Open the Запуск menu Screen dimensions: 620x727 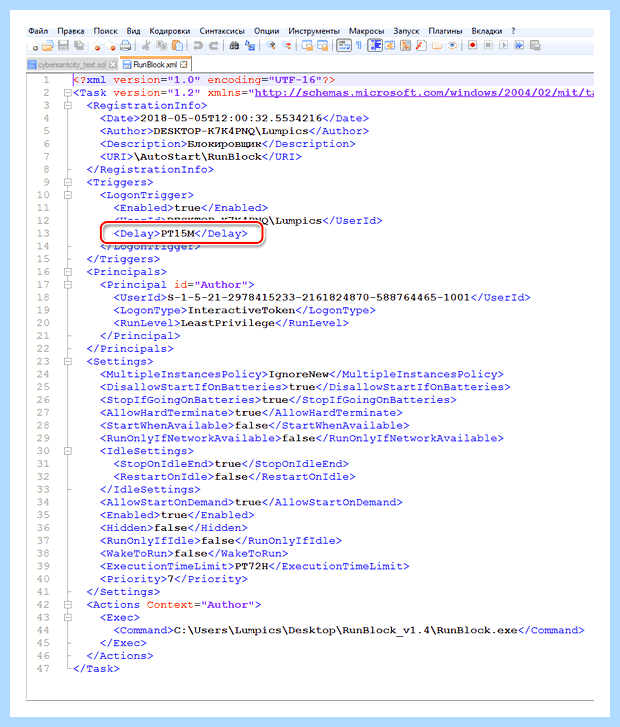click(x=406, y=31)
